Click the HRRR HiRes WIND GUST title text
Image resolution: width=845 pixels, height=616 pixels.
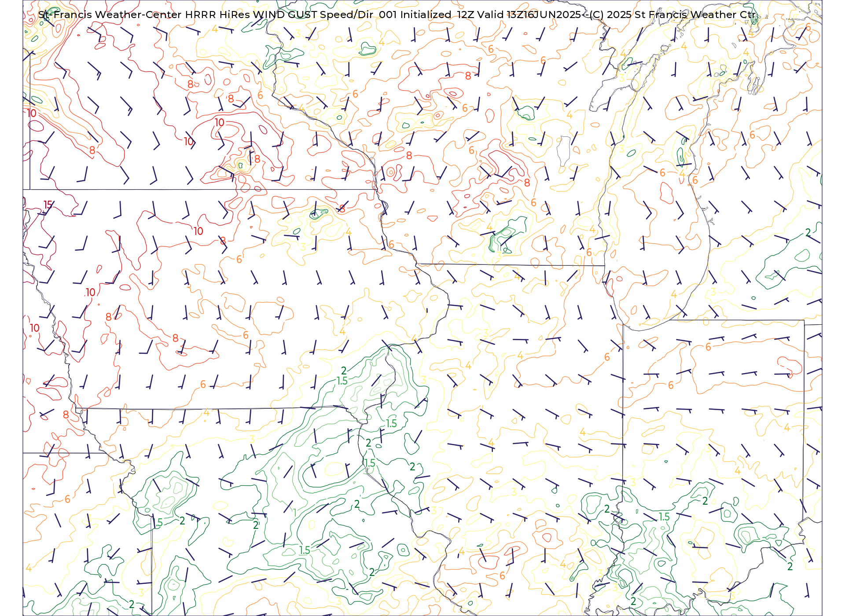251,15
